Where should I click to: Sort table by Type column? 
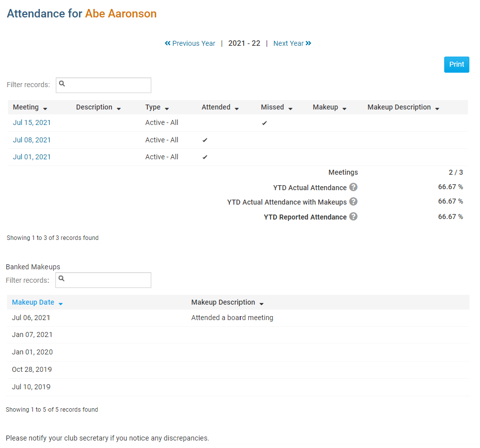pyautogui.click(x=157, y=108)
